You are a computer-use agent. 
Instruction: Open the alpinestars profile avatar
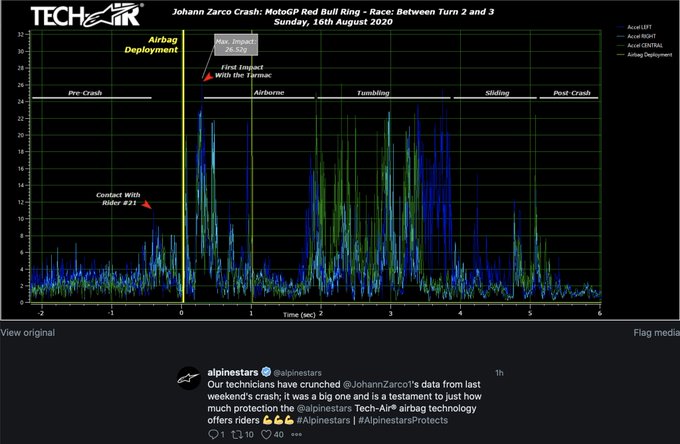coord(189,378)
